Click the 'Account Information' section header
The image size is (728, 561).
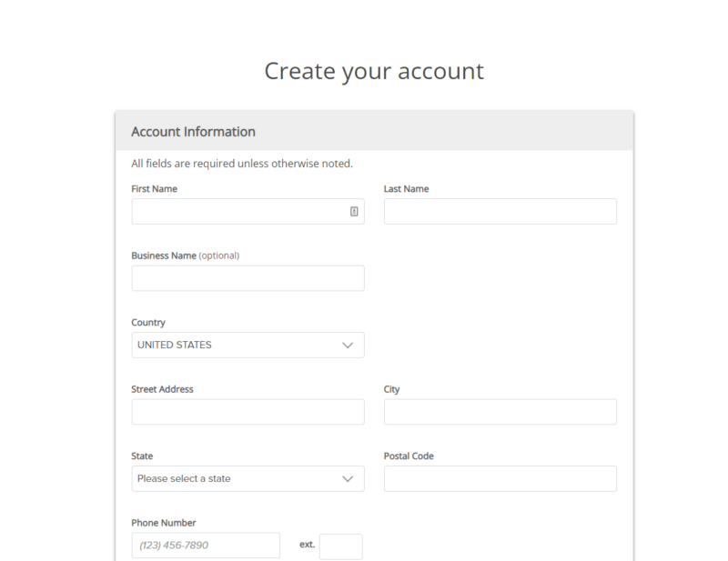[193, 132]
